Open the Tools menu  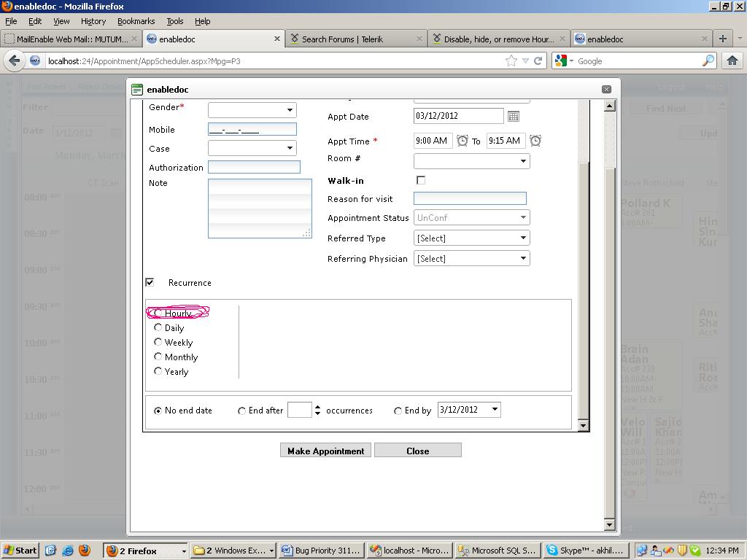tap(175, 21)
